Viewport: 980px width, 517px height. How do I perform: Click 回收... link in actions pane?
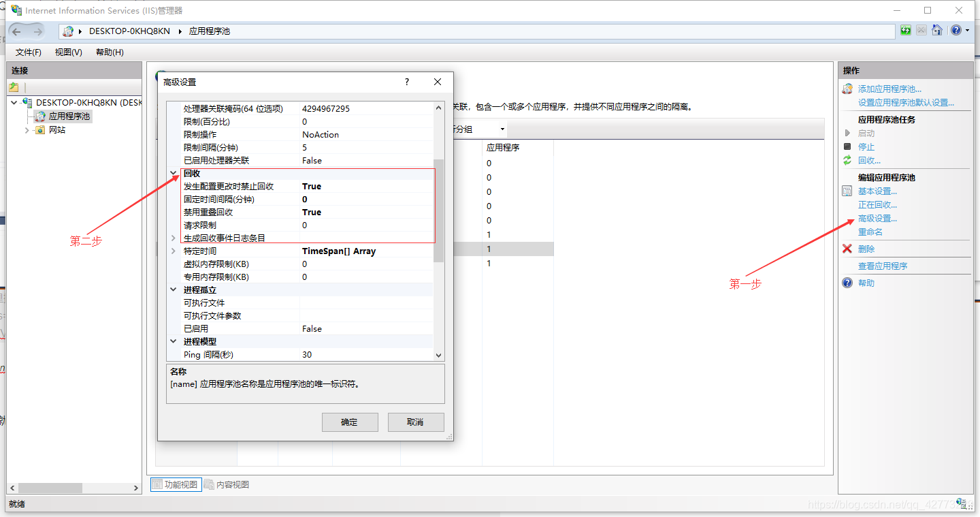869,161
